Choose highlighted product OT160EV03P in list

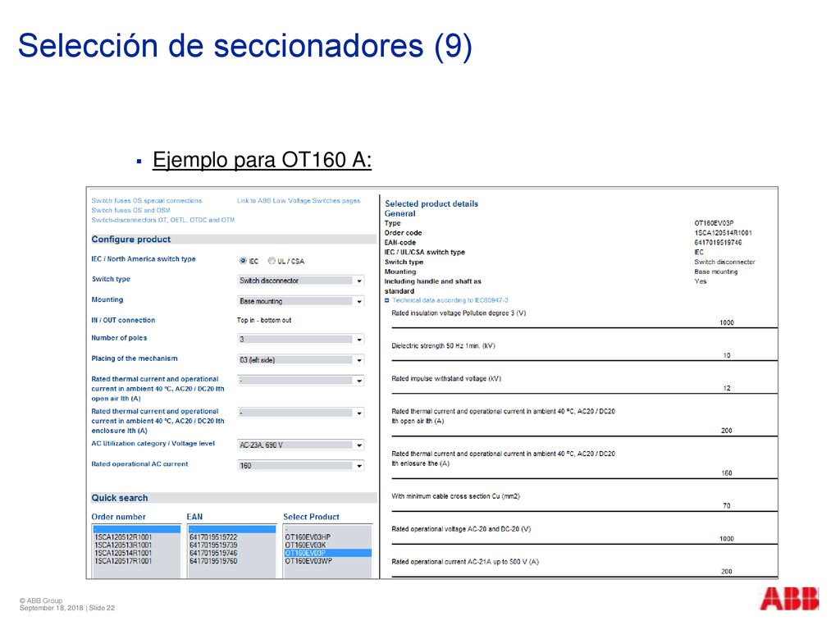pyautogui.click(x=328, y=554)
